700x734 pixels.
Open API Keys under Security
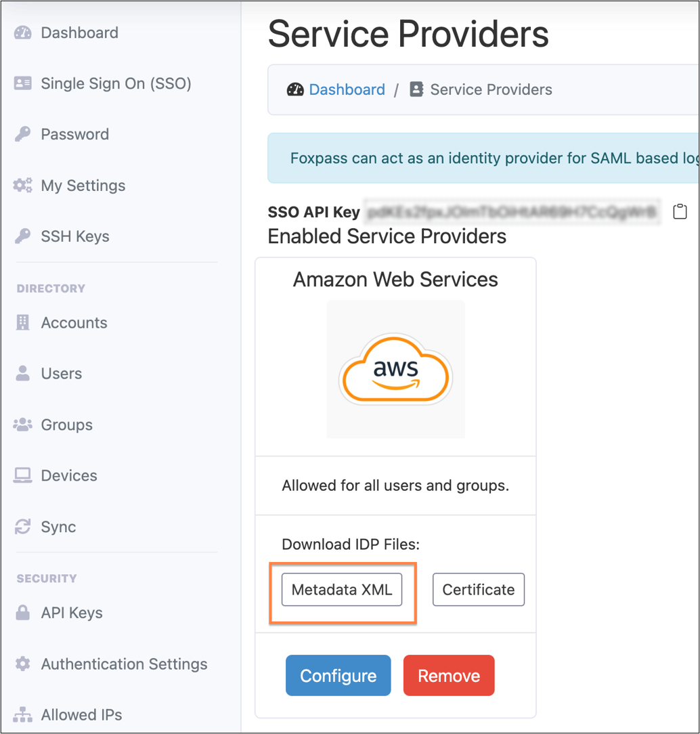[x=72, y=612]
